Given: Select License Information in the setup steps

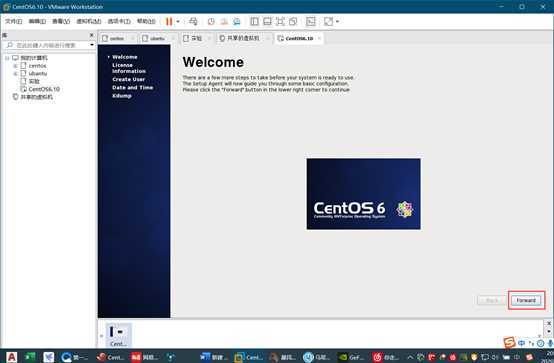Looking at the screenshot, I should coord(129,68).
